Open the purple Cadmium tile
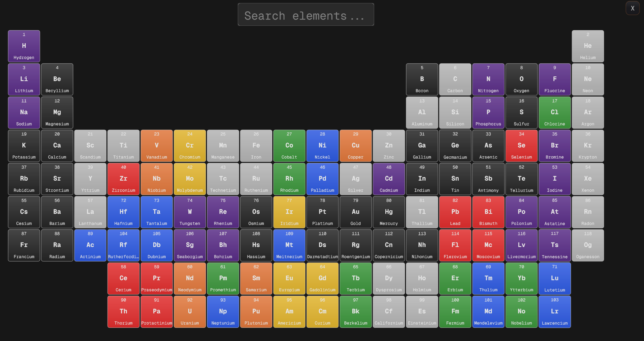The width and height of the screenshot is (644, 341). (389, 179)
